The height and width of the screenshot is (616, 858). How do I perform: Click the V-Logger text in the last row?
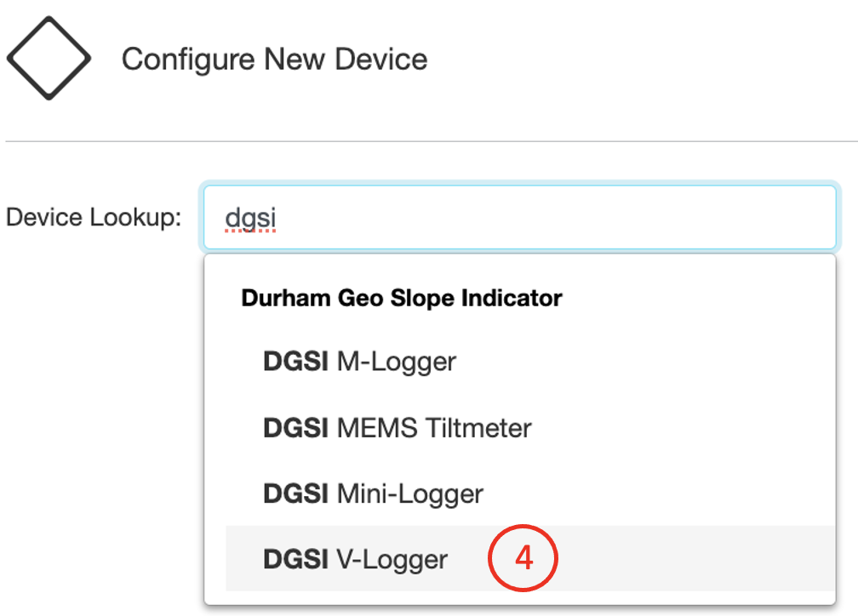pos(392,560)
